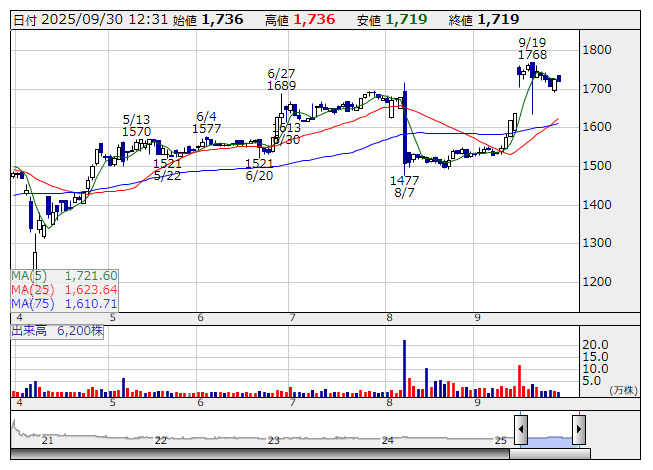
Task: Click the tall red volume bar in September
Action: 519,381
